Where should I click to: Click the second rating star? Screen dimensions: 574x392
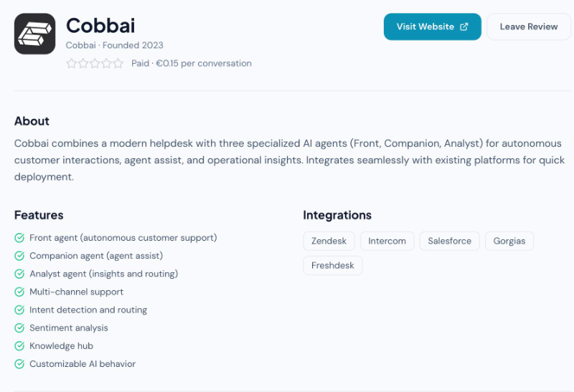pyautogui.click(x=83, y=64)
